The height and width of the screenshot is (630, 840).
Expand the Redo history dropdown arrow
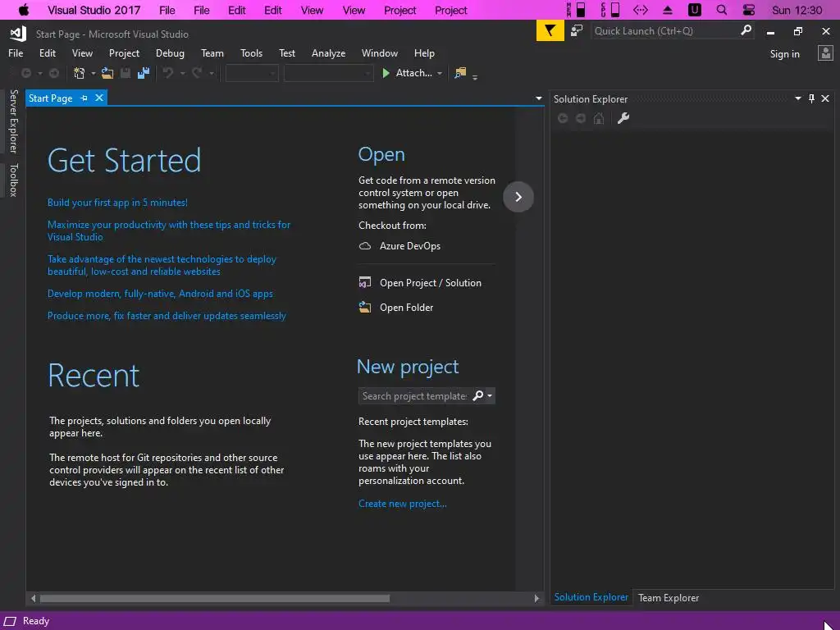pyautogui.click(x=211, y=73)
